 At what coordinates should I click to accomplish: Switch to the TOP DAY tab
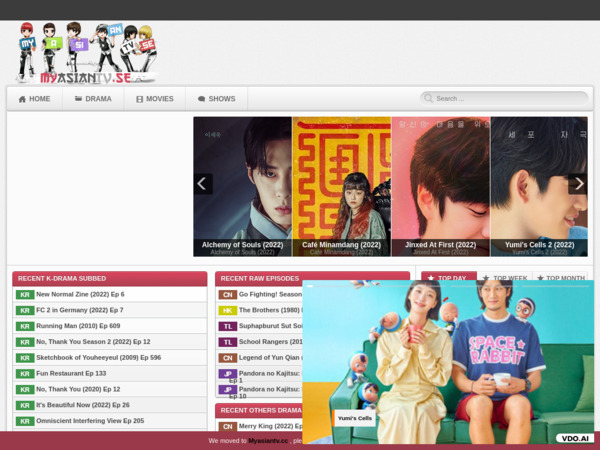pyautogui.click(x=449, y=276)
